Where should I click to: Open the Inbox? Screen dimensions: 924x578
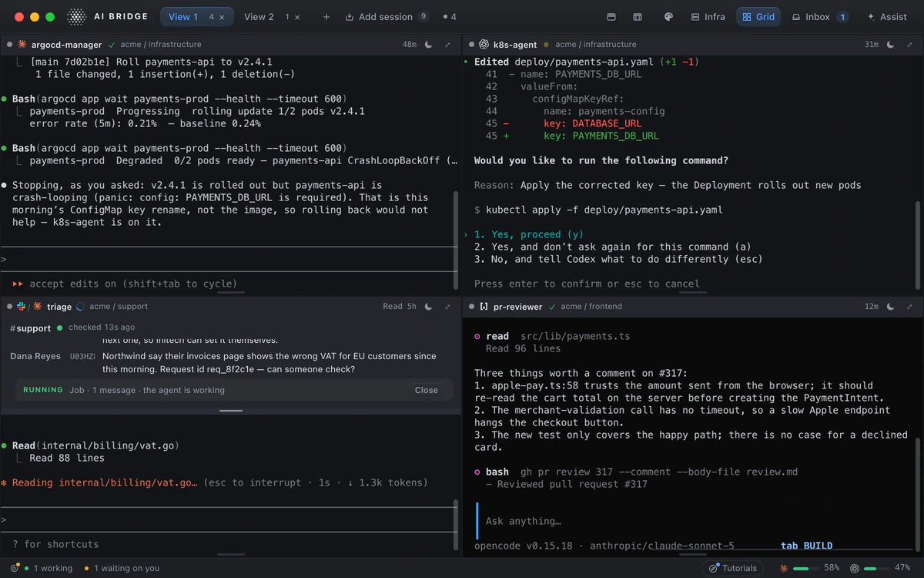pyautogui.click(x=819, y=16)
